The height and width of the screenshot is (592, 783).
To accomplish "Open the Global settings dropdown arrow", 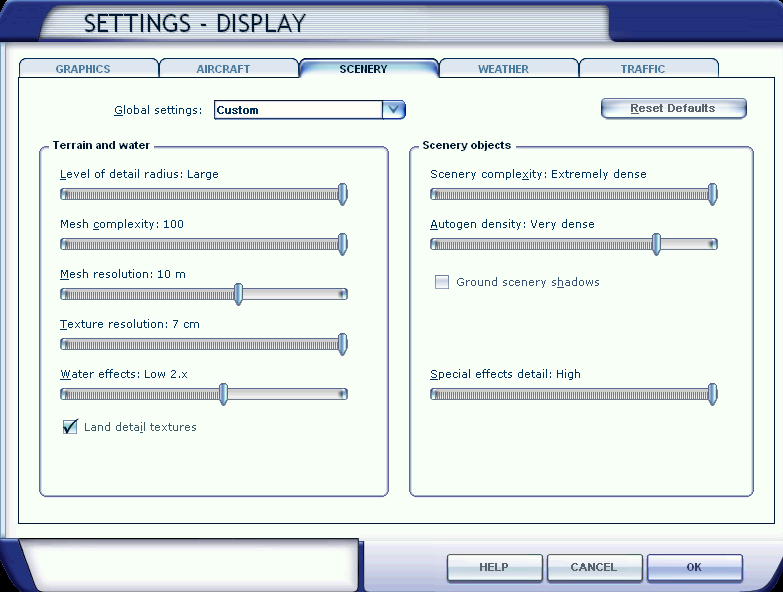I will pos(393,110).
